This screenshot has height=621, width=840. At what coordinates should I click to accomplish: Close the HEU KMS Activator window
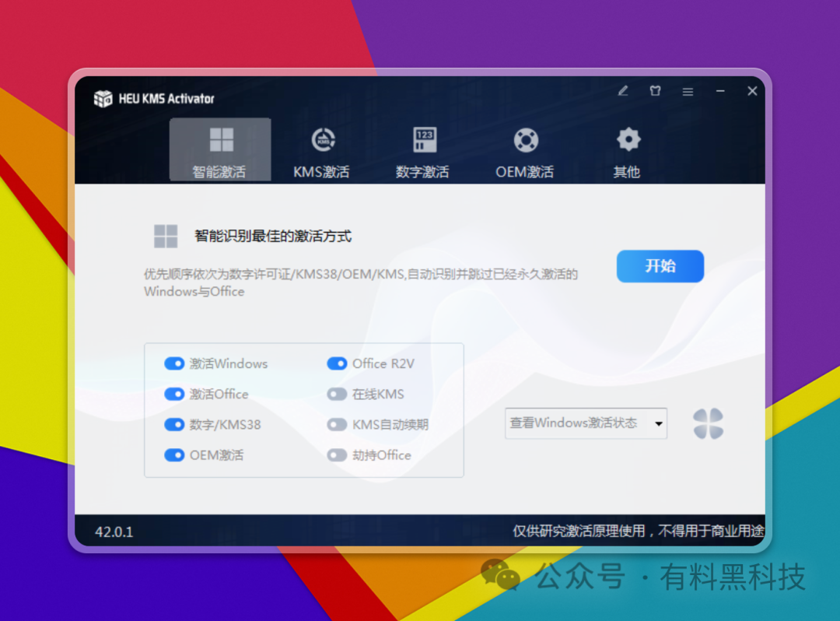(752, 91)
